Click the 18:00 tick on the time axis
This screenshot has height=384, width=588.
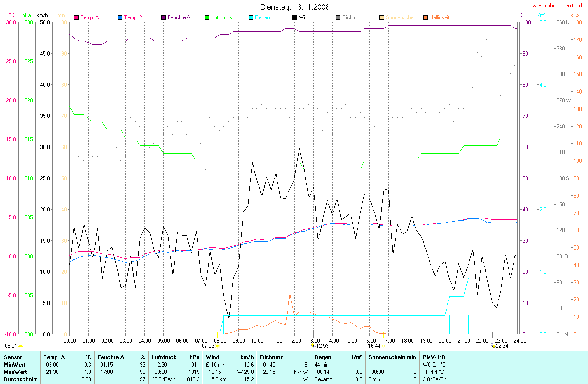(x=407, y=340)
